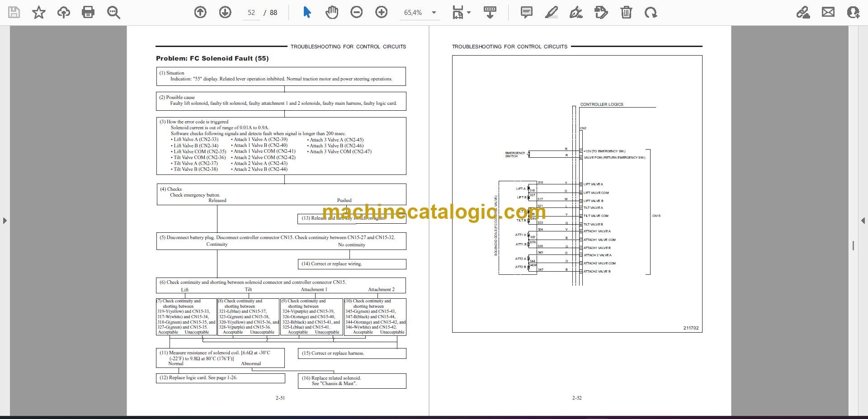The width and height of the screenshot is (868, 419).
Task: Select the Highlight text pen
Action: [552, 12]
